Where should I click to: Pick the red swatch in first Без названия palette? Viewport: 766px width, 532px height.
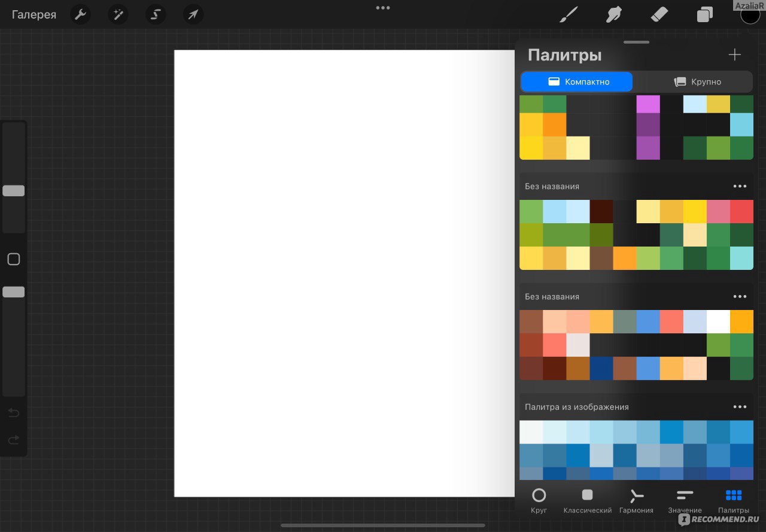tap(741, 211)
